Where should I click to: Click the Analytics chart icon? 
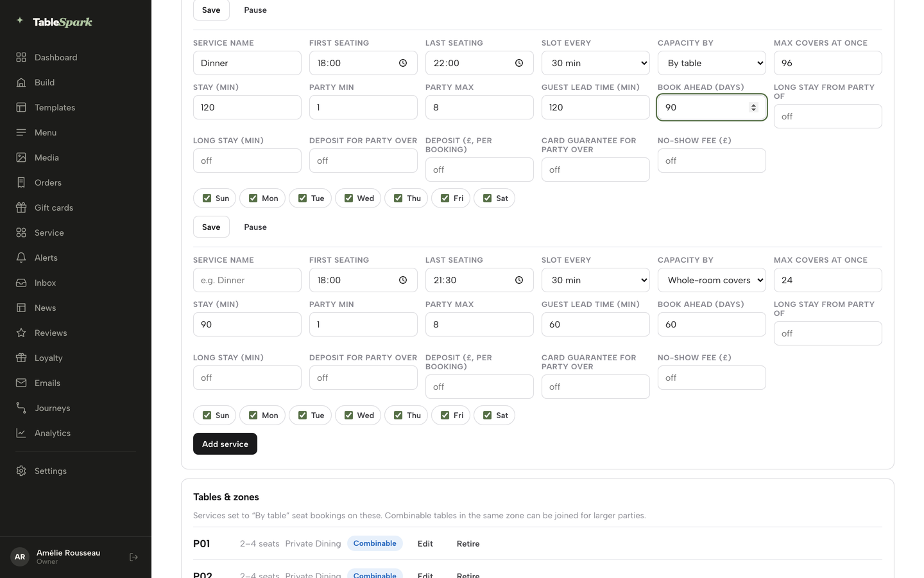coord(21,433)
